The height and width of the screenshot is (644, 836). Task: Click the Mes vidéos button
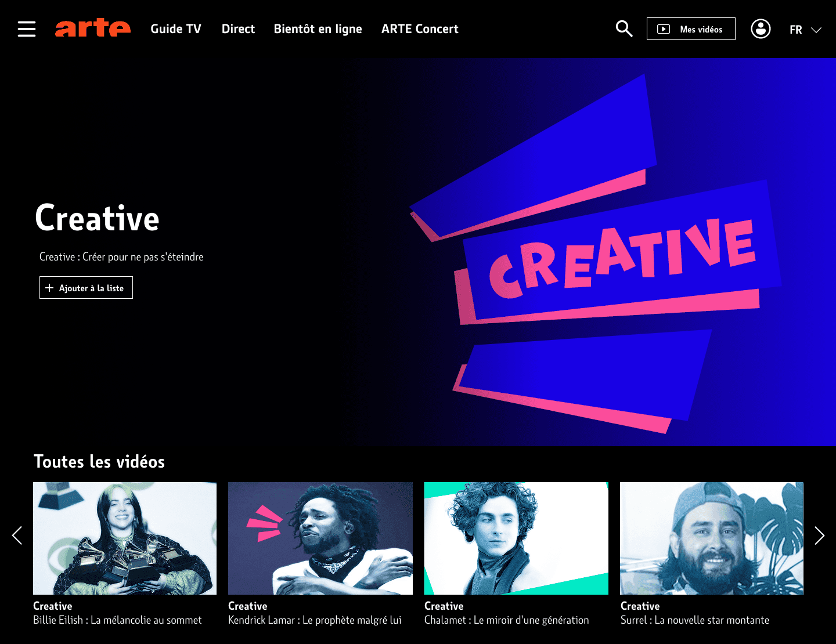(x=691, y=29)
